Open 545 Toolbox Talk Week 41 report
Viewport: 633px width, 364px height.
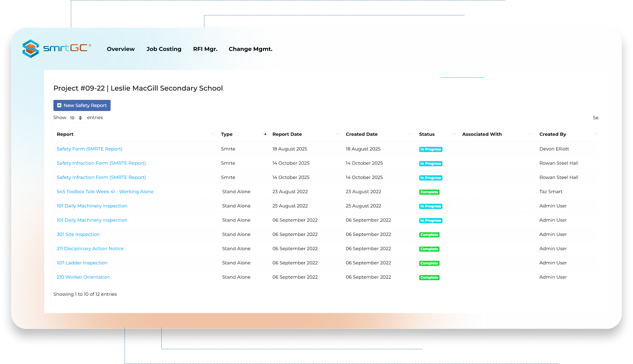coord(105,192)
